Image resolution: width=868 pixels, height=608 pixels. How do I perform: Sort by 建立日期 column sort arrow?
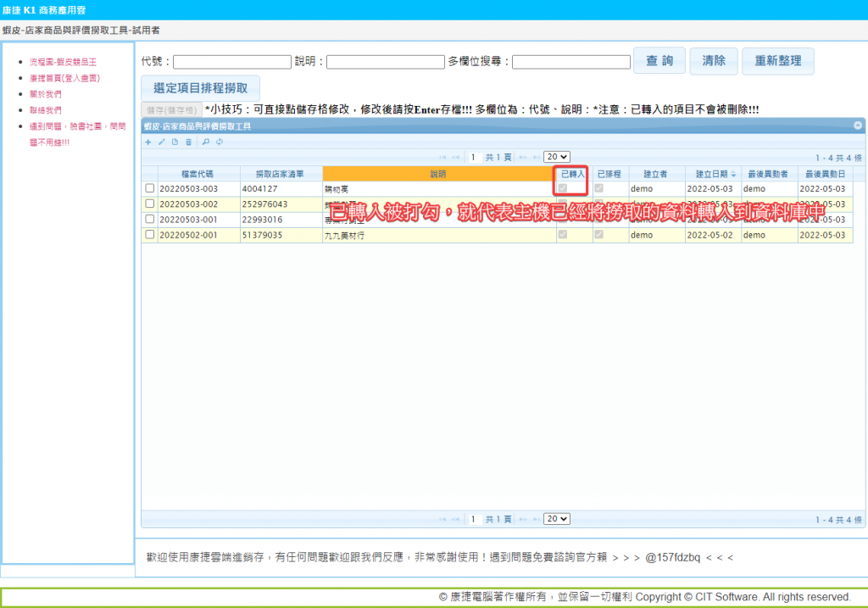click(733, 174)
